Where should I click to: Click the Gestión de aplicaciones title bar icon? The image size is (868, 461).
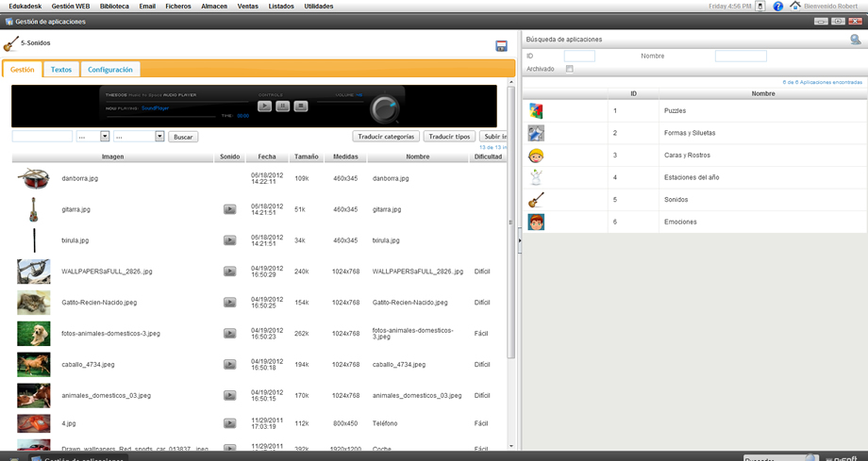[8, 22]
